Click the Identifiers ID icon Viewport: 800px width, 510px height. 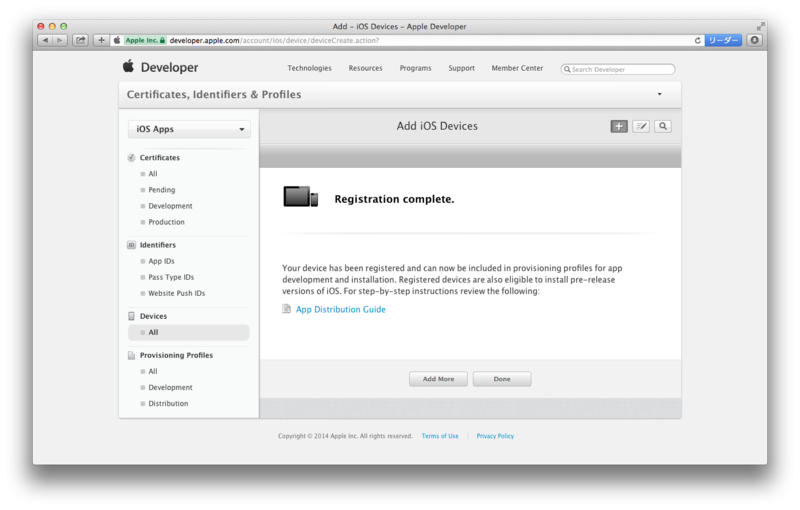pyautogui.click(x=131, y=245)
